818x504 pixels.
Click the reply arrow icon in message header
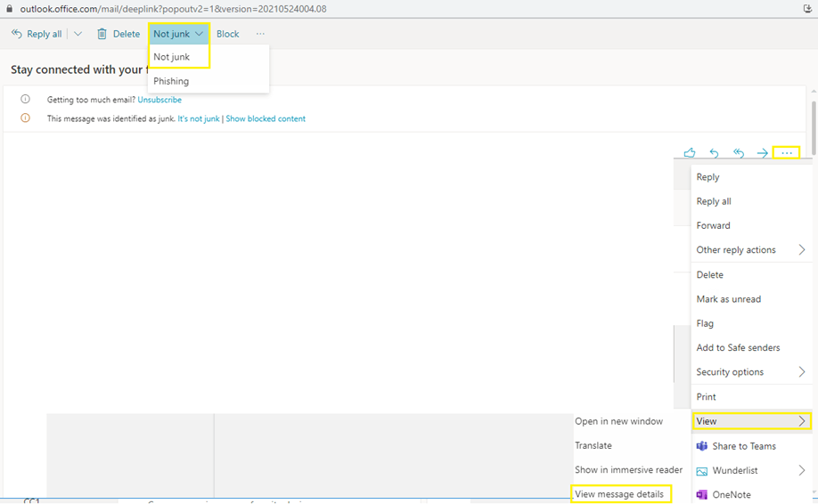[x=714, y=152]
